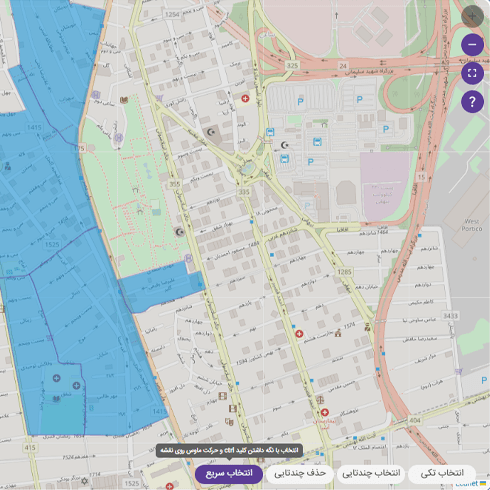Image resolution: width=490 pixels, height=490 pixels.
Task: Click the route 355 shield
Action: pos(175,184)
